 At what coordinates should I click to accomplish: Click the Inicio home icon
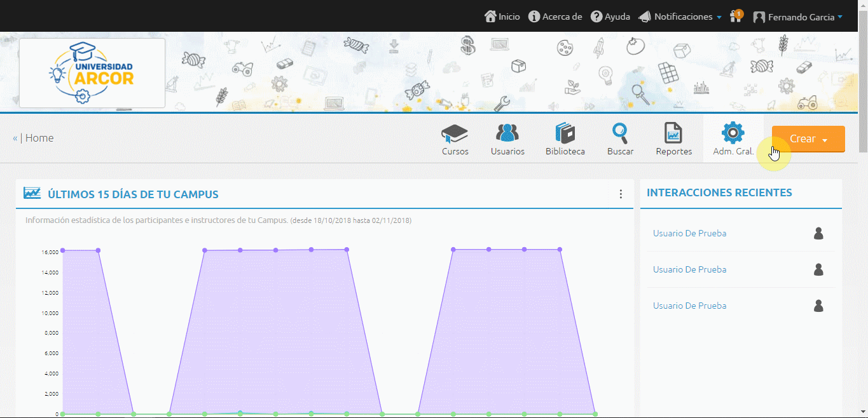pyautogui.click(x=490, y=17)
